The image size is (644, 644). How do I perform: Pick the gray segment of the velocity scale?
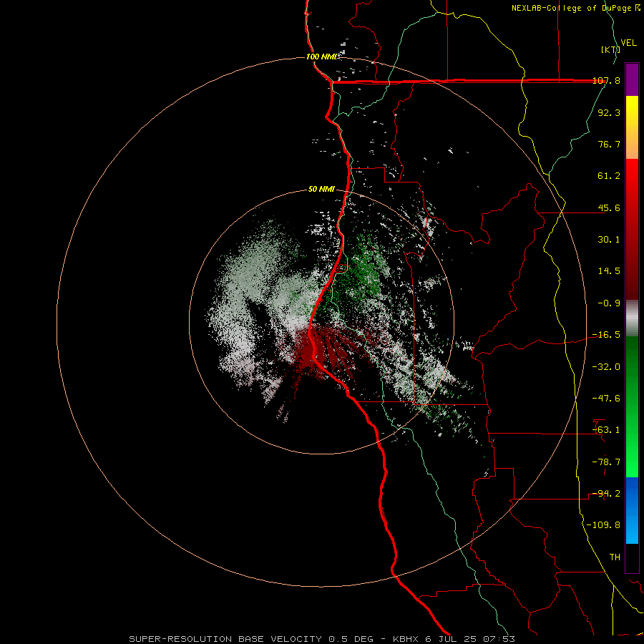click(632, 318)
